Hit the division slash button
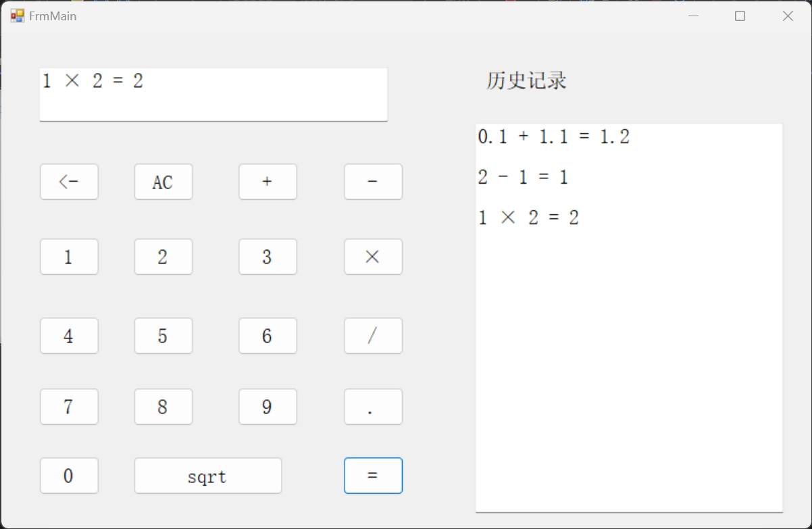 (373, 336)
